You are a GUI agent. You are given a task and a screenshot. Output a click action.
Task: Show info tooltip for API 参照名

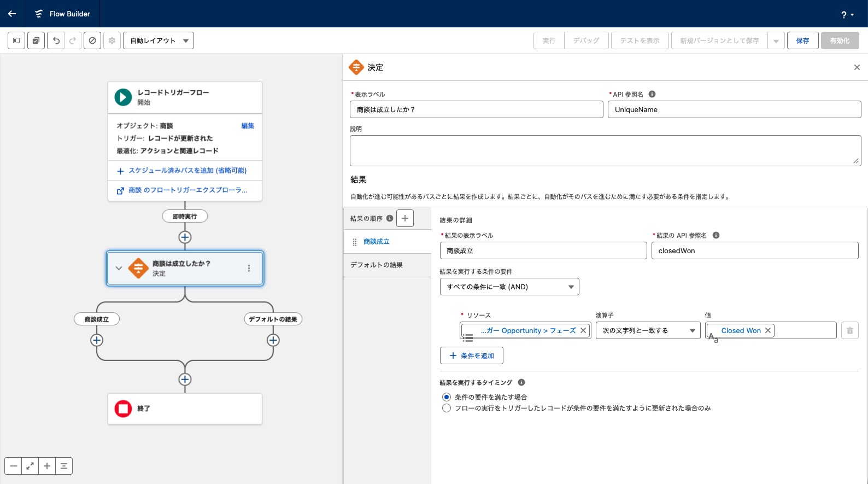pos(652,94)
